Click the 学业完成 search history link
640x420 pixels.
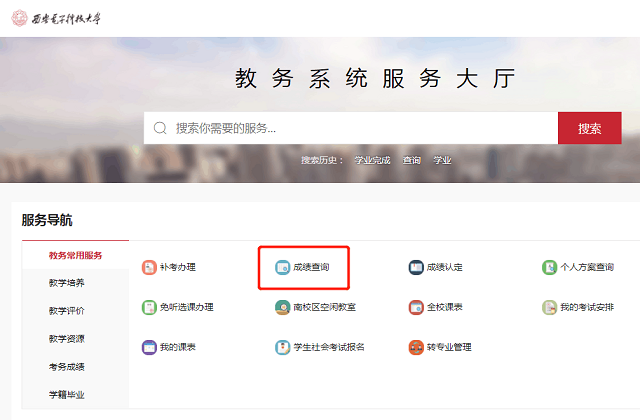(371, 160)
